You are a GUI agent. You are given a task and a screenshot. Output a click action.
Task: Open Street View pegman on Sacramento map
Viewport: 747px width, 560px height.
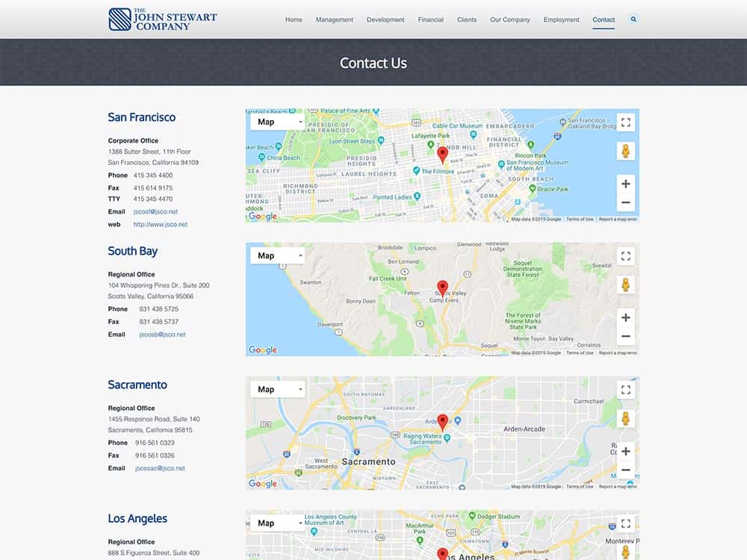(625, 419)
